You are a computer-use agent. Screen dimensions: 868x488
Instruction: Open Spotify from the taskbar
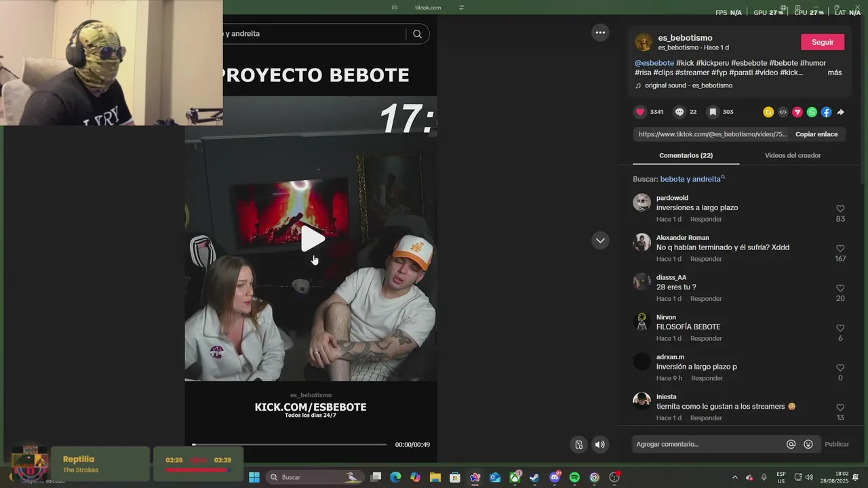tap(574, 477)
